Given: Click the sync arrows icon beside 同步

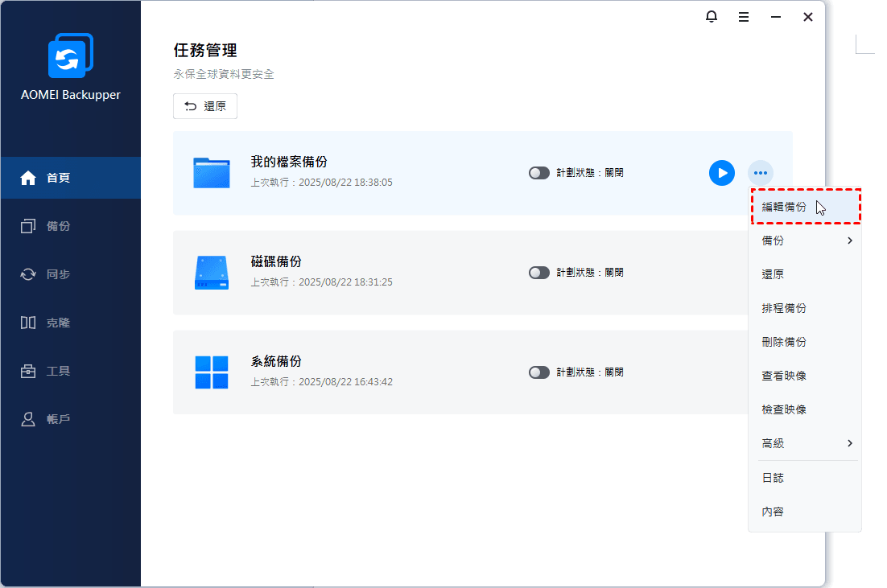Looking at the screenshot, I should coord(28,274).
